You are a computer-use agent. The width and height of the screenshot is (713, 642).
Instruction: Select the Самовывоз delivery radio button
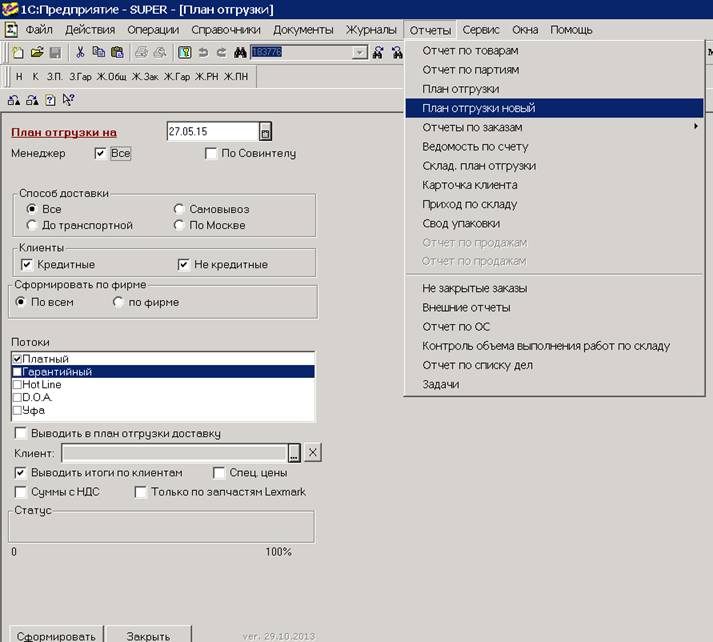[x=179, y=210]
